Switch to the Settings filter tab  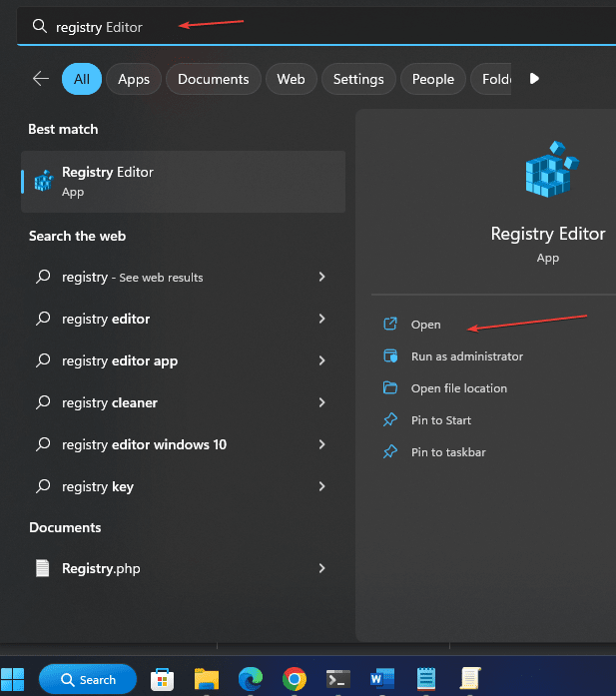coord(358,79)
